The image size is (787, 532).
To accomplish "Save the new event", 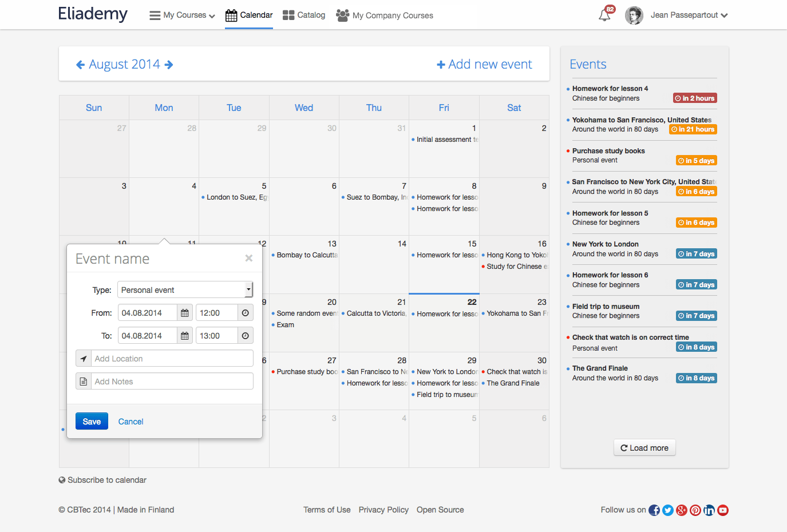I will pyautogui.click(x=92, y=422).
